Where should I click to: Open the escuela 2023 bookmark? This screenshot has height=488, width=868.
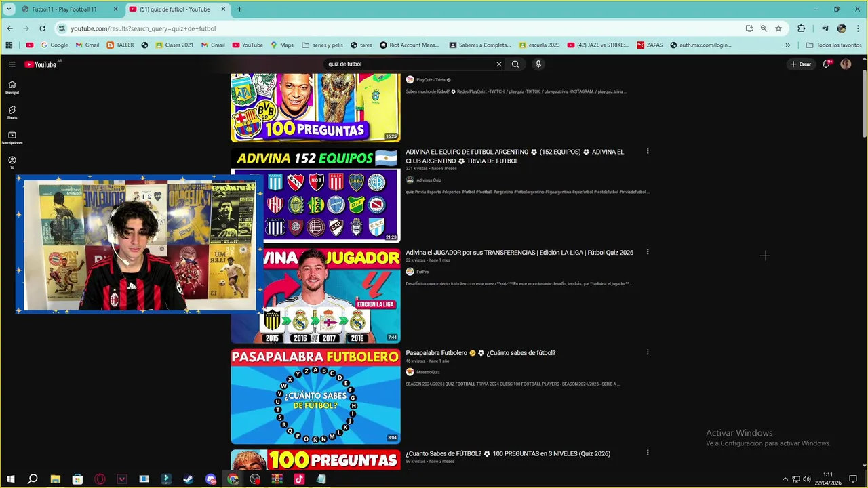tap(539, 45)
